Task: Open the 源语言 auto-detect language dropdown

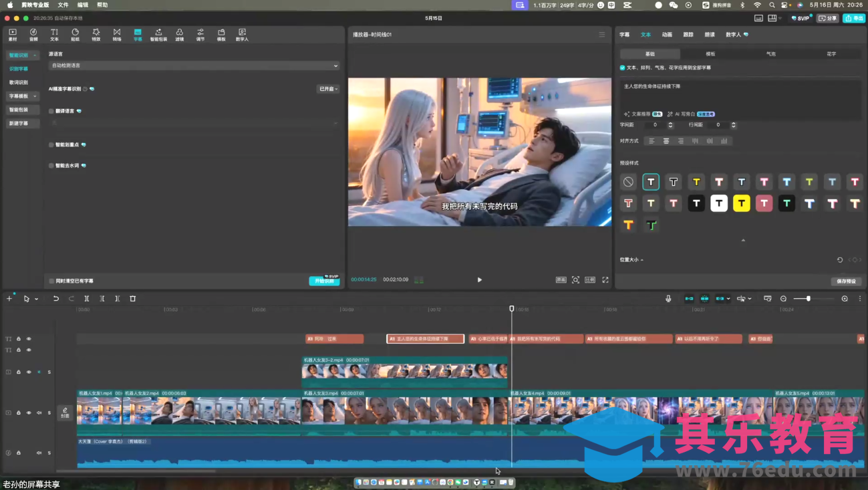Action: coord(194,66)
